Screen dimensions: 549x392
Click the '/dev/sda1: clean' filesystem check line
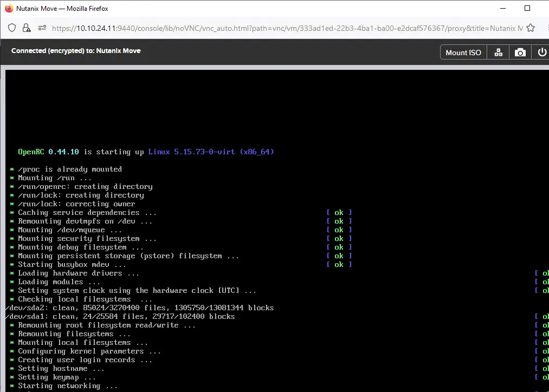point(120,316)
